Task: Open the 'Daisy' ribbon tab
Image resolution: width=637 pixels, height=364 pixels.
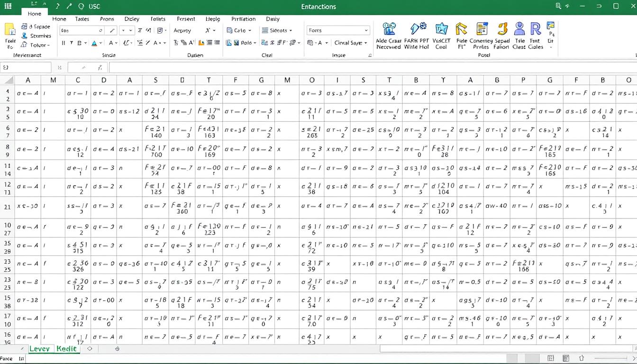Action: pos(273,19)
